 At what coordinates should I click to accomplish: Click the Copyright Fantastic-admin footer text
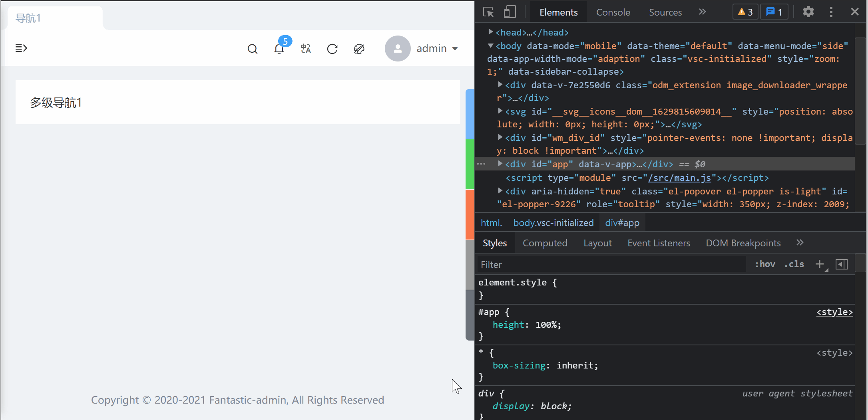(x=237, y=400)
